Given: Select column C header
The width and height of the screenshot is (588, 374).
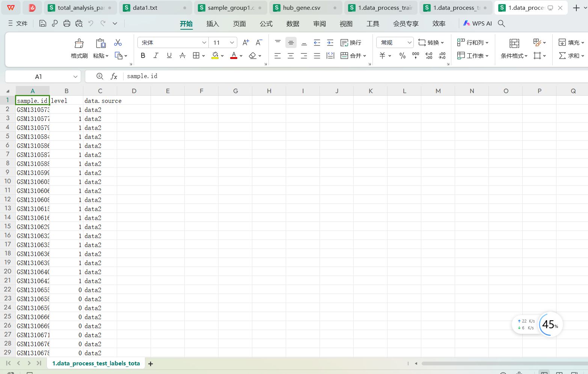Looking at the screenshot, I should pyautogui.click(x=100, y=91).
